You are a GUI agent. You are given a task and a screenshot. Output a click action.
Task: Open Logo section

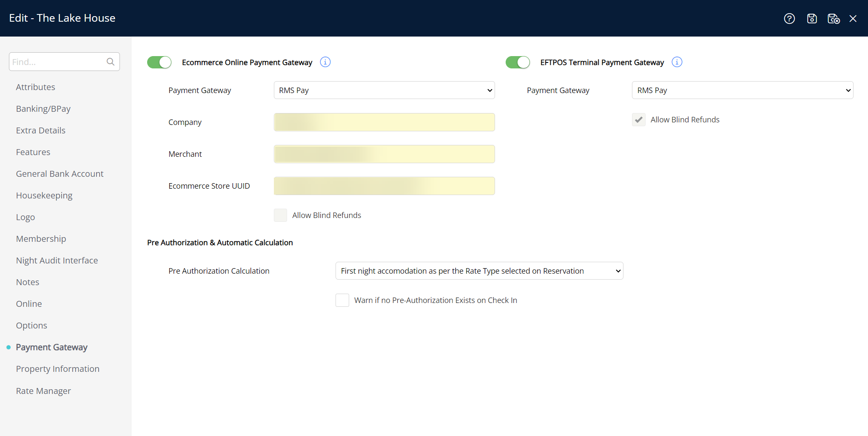tap(26, 217)
